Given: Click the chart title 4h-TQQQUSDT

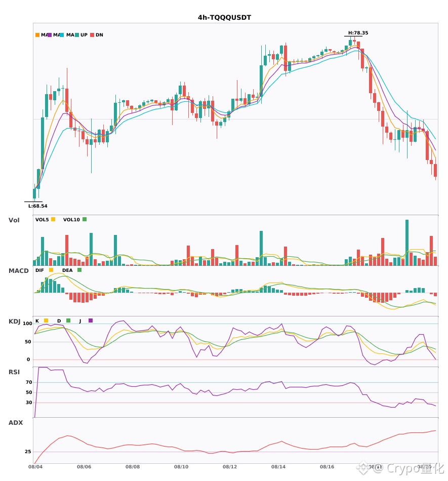Looking at the screenshot, I should click(224, 18).
